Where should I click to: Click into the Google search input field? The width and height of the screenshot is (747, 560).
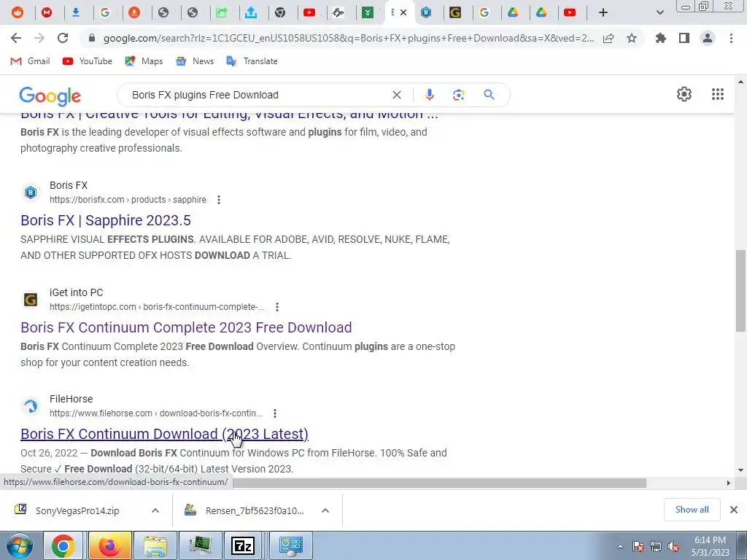point(258,95)
